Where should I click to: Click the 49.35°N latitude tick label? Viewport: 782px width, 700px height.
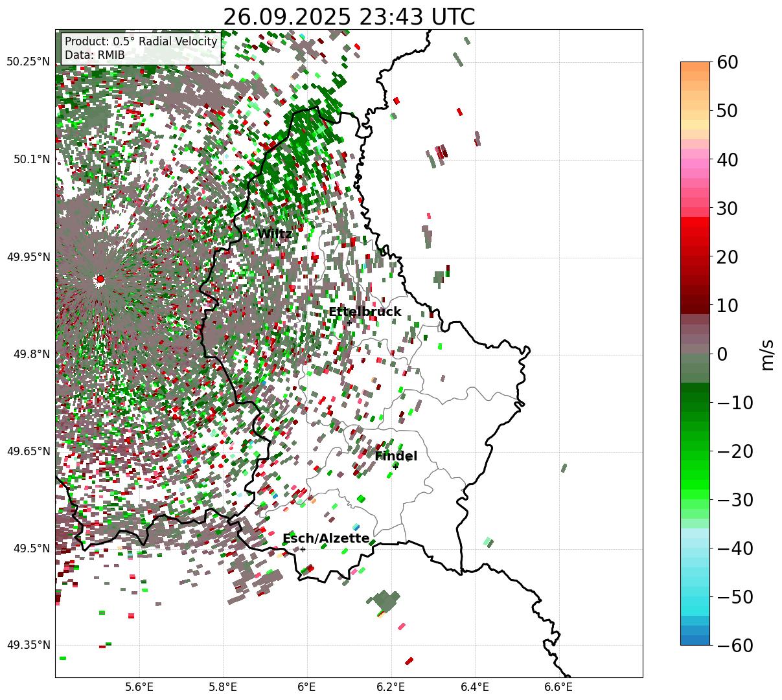[28, 645]
